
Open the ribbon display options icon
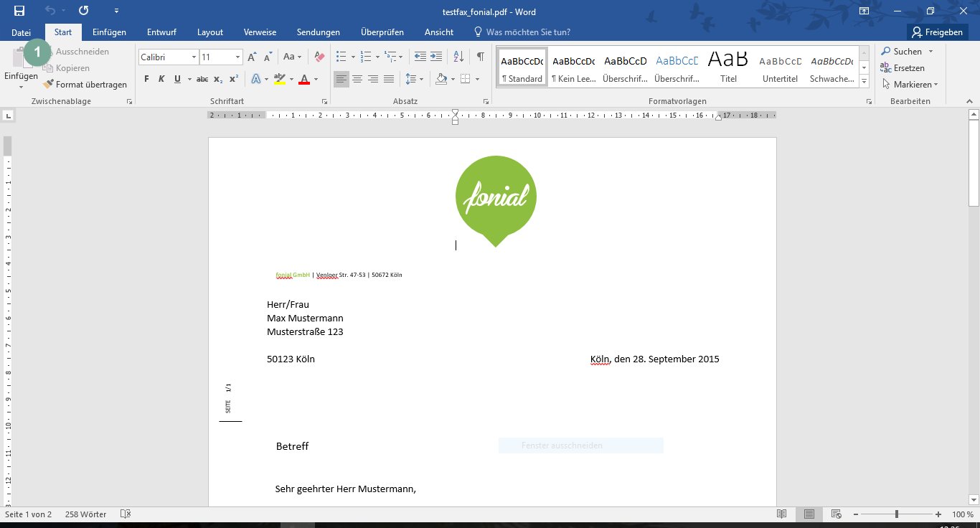[x=864, y=11]
